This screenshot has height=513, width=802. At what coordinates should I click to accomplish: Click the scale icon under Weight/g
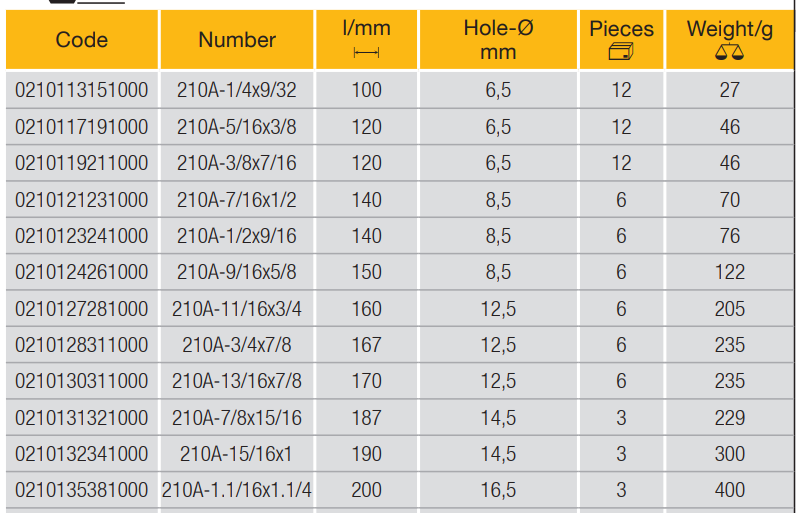pyautogui.click(x=729, y=53)
